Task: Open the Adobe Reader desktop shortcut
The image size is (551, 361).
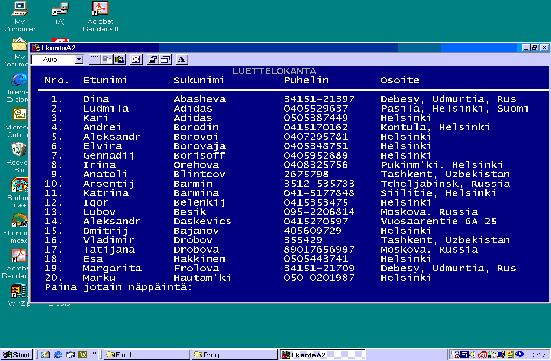Action: 100,16
